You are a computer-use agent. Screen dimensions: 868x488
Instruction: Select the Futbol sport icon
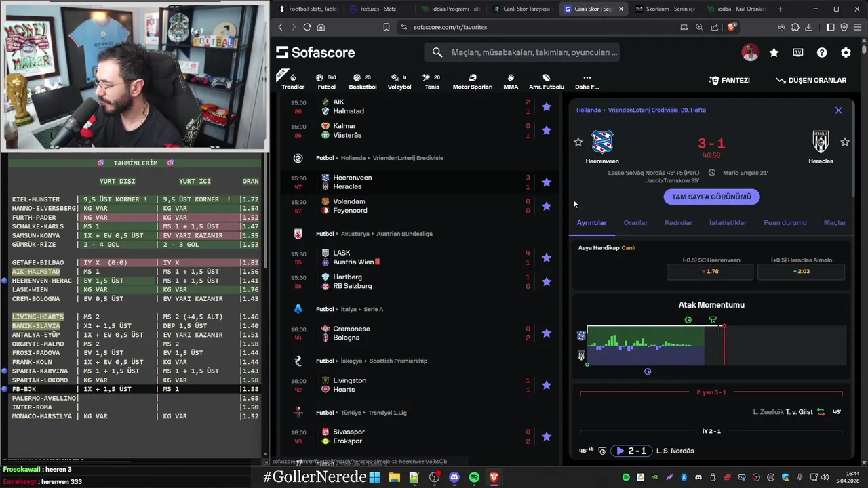[320, 77]
